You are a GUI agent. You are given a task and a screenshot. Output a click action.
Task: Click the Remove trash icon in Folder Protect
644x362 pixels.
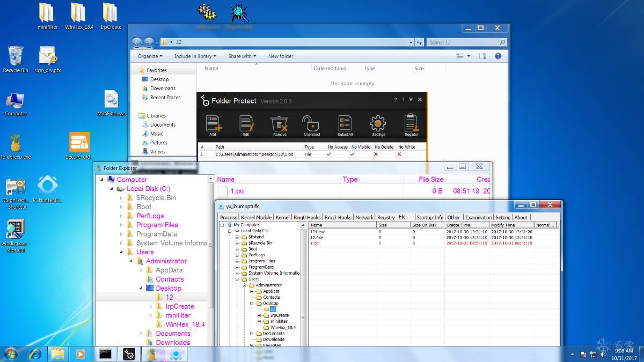coord(280,124)
